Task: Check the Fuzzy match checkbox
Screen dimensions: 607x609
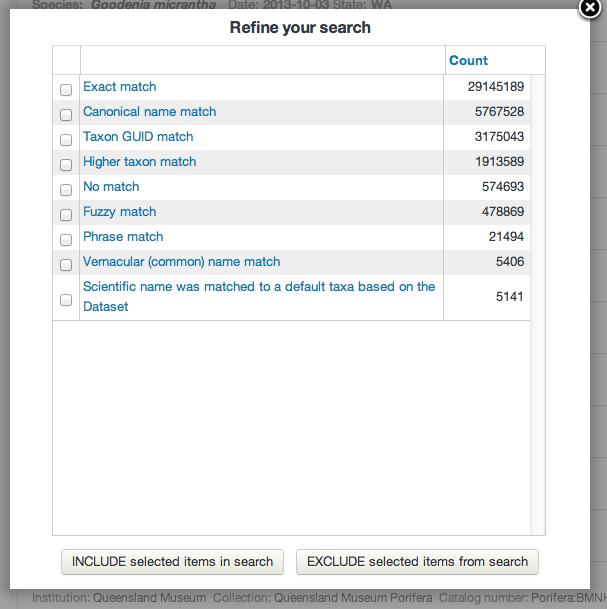Action: [66, 214]
